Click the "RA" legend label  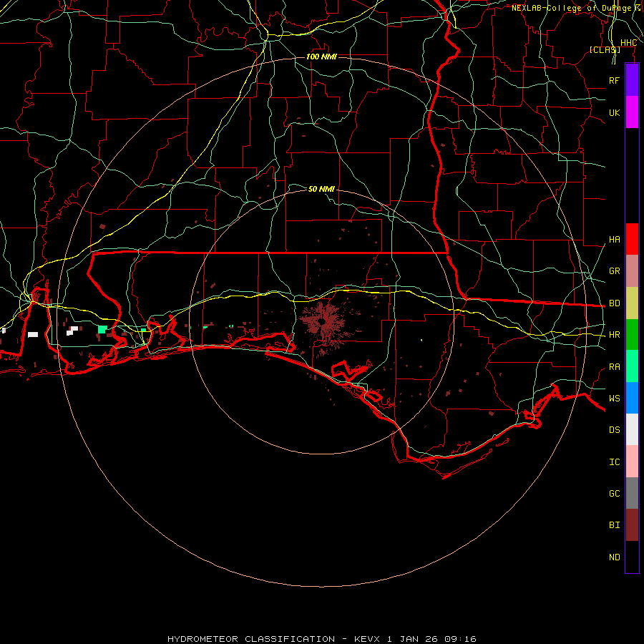pos(614,367)
